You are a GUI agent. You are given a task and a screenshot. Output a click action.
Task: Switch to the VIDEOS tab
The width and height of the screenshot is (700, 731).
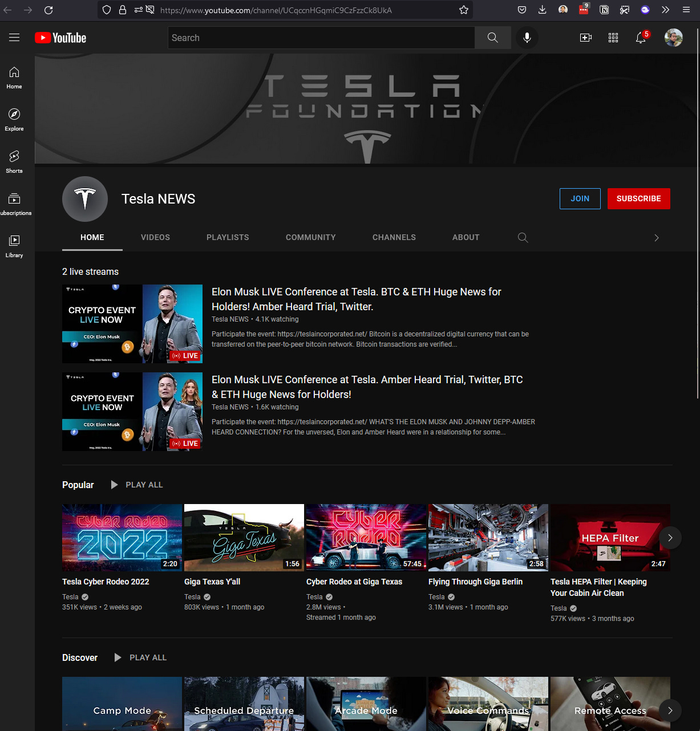[155, 237]
